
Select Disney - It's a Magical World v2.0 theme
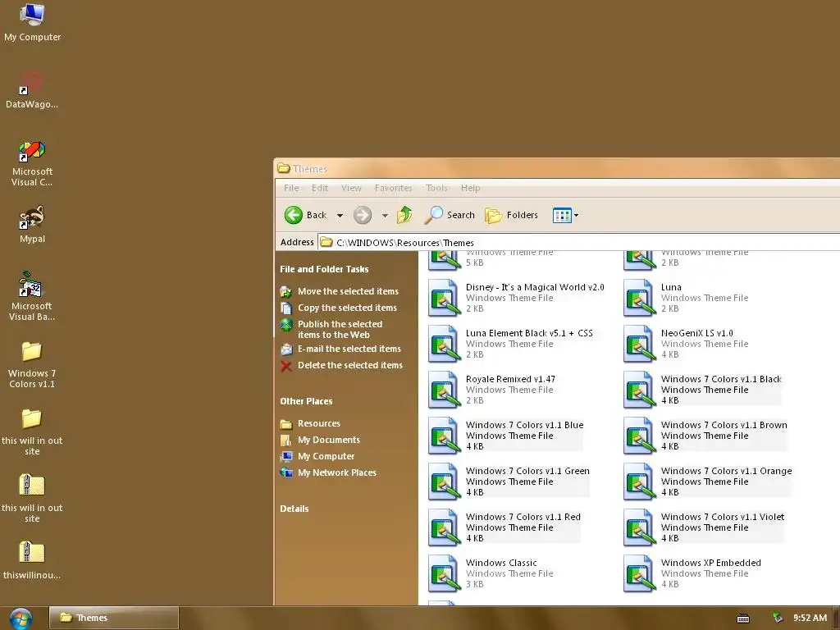pyautogui.click(x=517, y=298)
